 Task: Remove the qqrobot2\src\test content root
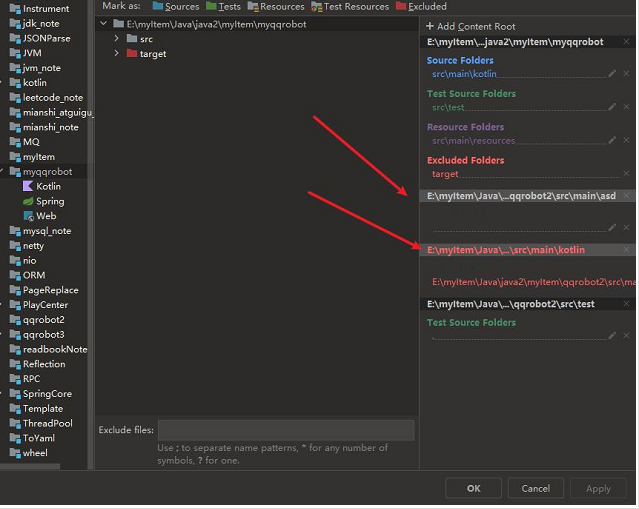[626, 304]
